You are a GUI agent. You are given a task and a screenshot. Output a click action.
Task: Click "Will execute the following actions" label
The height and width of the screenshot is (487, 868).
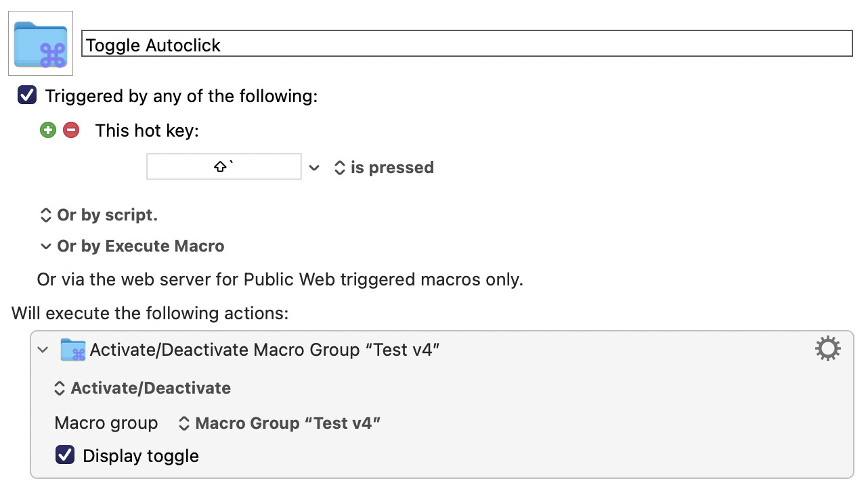click(x=150, y=314)
